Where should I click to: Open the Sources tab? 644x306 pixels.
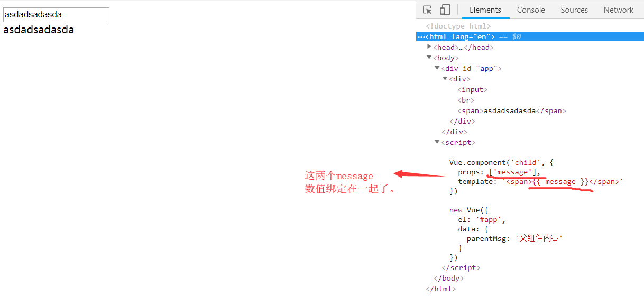tap(574, 10)
